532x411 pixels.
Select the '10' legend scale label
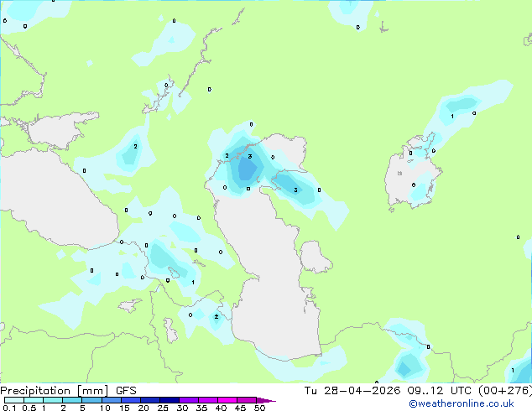(x=105, y=408)
